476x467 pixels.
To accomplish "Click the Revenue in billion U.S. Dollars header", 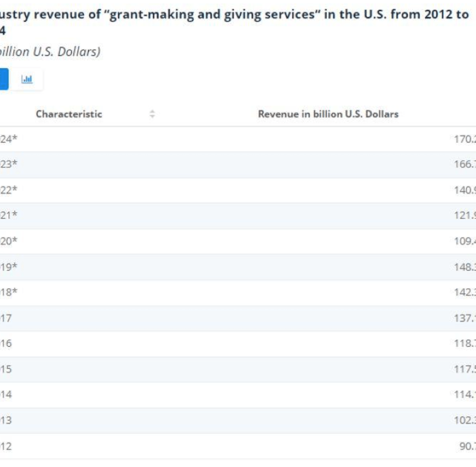I will (x=328, y=114).
